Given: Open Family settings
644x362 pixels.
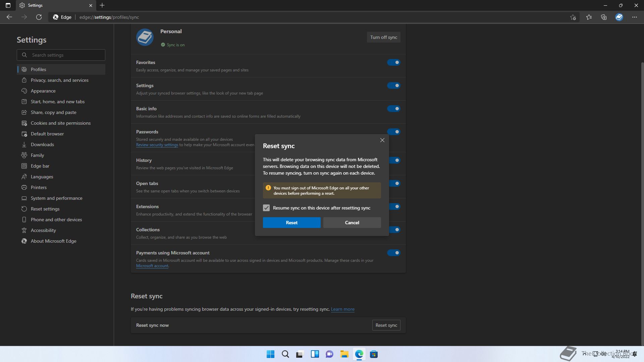Looking at the screenshot, I should point(61,155).
